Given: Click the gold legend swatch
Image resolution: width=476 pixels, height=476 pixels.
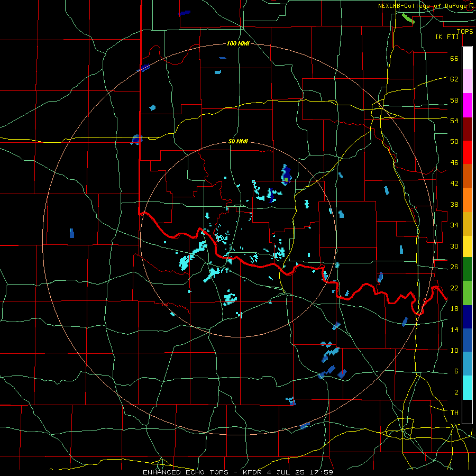Looking at the screenshot, I should (467, 224).
